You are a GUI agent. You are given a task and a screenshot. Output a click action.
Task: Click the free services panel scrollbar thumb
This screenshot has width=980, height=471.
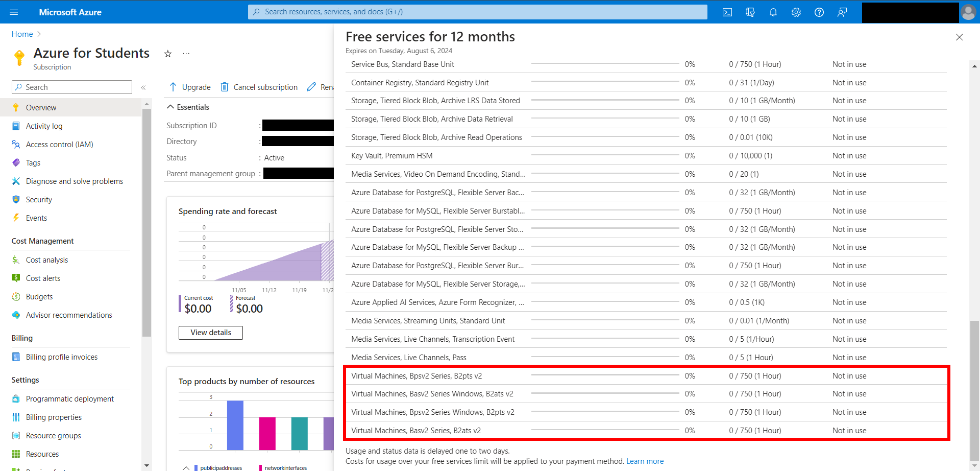[x=974, y=391]
